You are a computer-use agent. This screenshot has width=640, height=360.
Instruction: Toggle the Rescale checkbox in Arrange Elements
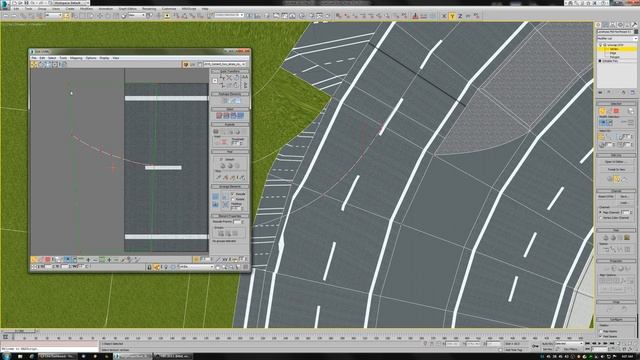pos(233,194)
